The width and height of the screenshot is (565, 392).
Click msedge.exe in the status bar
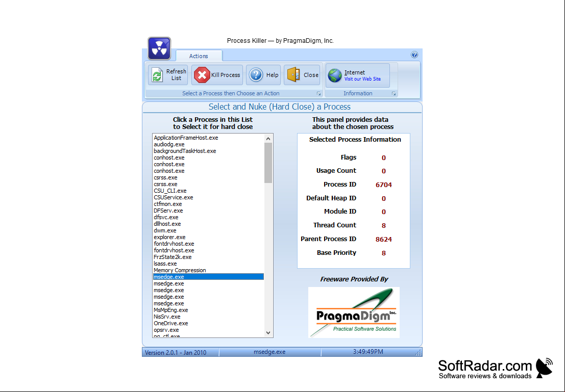(269, 352)
